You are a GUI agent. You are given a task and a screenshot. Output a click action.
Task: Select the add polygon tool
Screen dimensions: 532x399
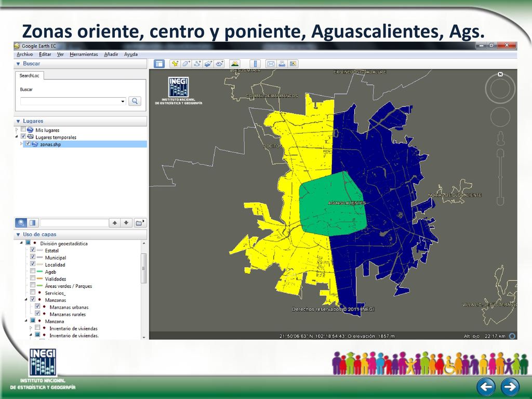pos(186,63)
